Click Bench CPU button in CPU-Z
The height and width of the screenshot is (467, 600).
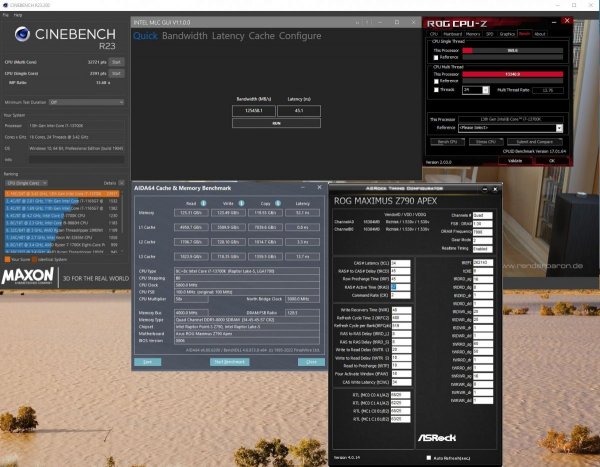tap(447, 142)
